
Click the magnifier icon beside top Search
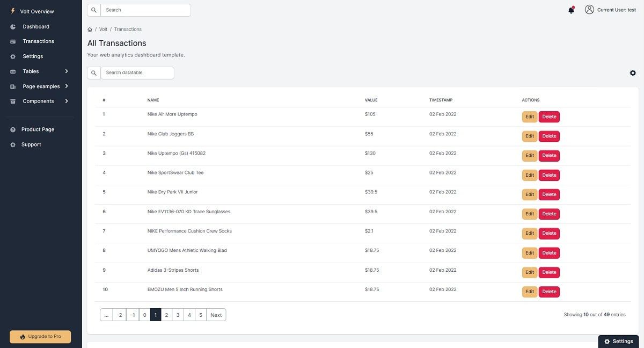[94, 10]
